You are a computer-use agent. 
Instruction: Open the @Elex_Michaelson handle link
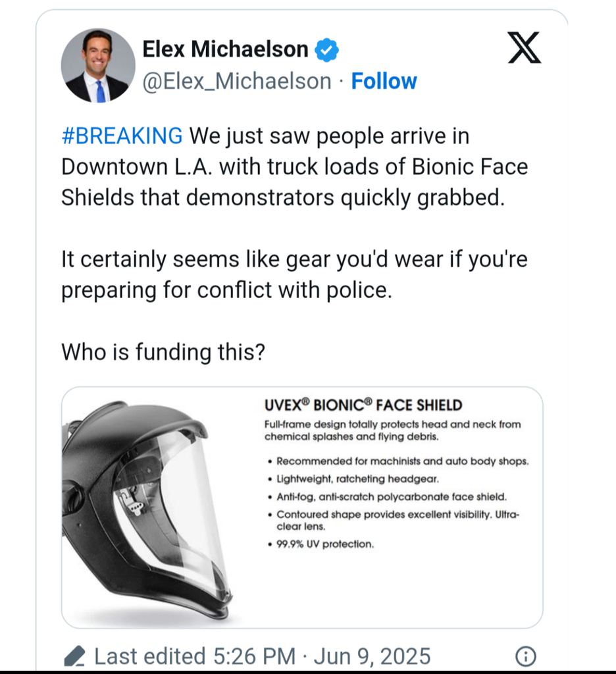click(237, 81)
